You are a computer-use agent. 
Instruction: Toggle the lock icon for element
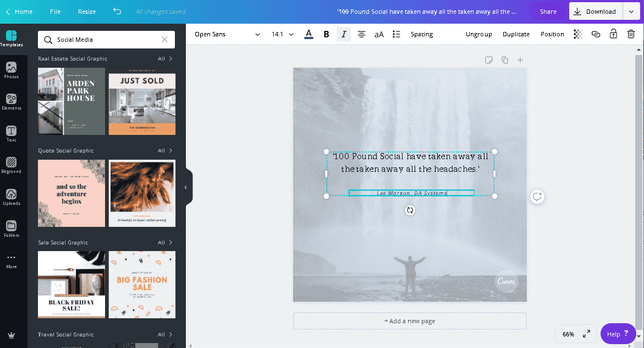pyautogui.click(x=613, y=34)
